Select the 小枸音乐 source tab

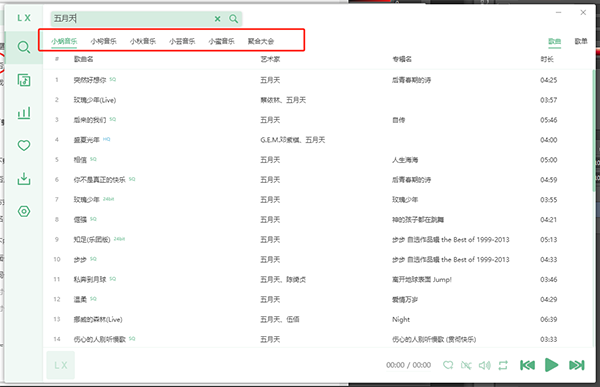point(103,41)
